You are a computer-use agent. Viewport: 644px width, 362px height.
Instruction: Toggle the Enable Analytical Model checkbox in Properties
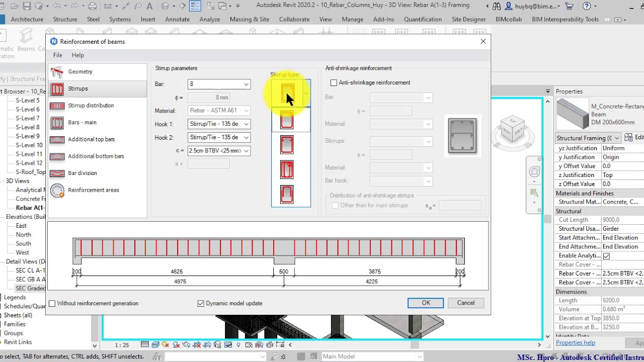click(606, 256)
